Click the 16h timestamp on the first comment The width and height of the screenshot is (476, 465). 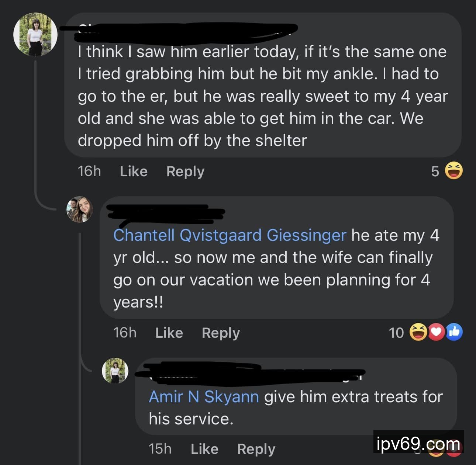[x=89, y=171]
